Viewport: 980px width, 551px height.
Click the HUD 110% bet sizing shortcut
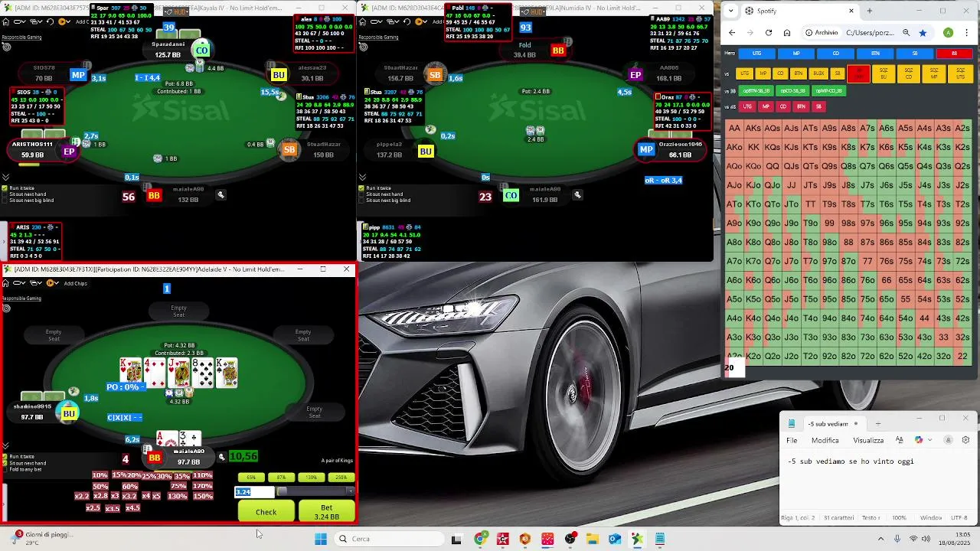tap(202, 476)
